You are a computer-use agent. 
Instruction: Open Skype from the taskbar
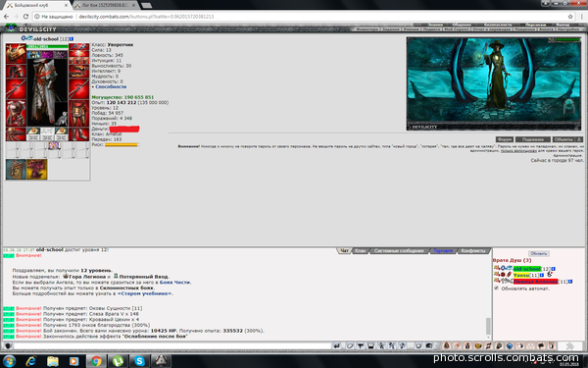point(139,361)
